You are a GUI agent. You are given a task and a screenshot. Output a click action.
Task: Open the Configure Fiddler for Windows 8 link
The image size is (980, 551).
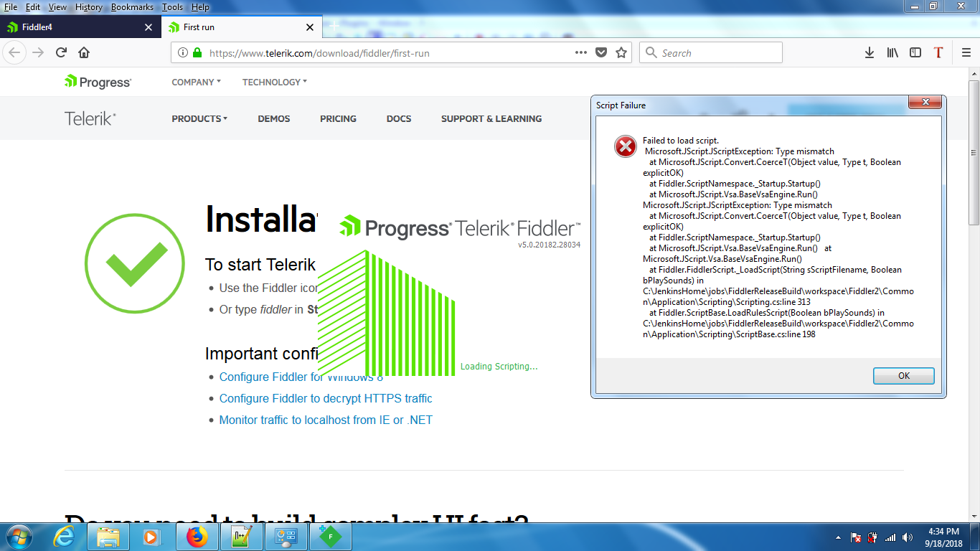[301, 377]
